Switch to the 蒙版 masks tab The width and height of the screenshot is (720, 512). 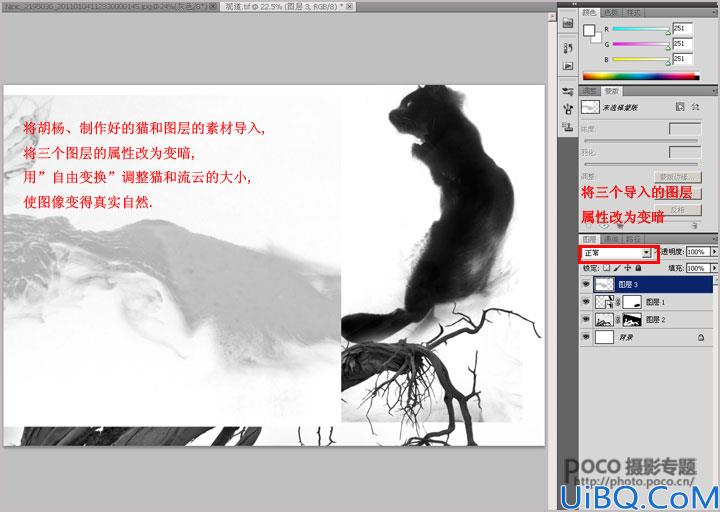(611, 91)
